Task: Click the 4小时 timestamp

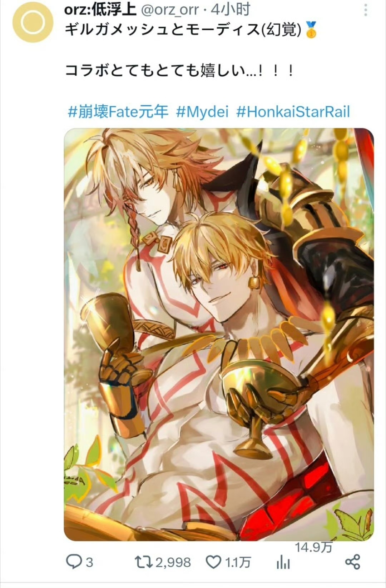Action: coord(231,10)
